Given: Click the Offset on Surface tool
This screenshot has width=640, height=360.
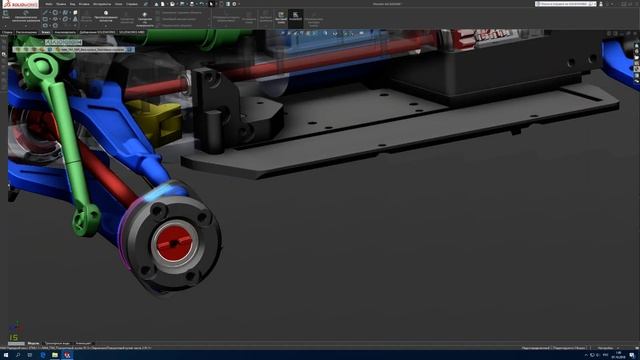Looking at the screenshot, I should click(x=144, y=19).
